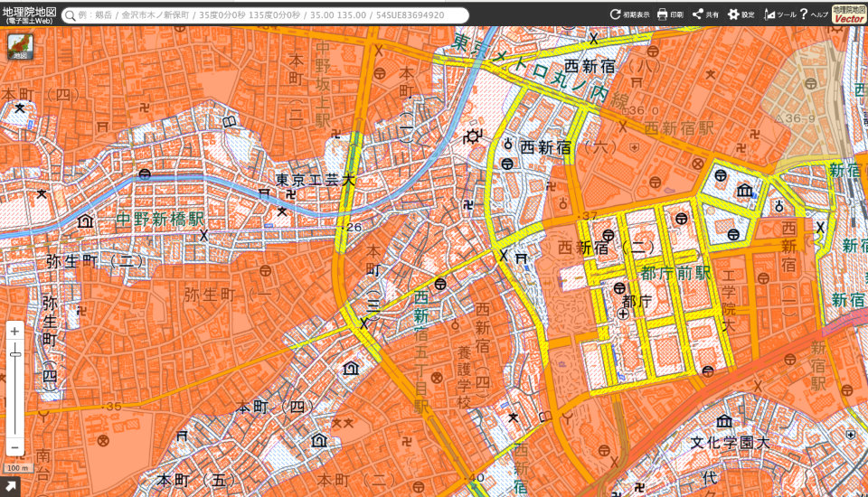Click the 都庁 label on map
Viewport: 868px width, 497px height.
(x=637, y=302)
